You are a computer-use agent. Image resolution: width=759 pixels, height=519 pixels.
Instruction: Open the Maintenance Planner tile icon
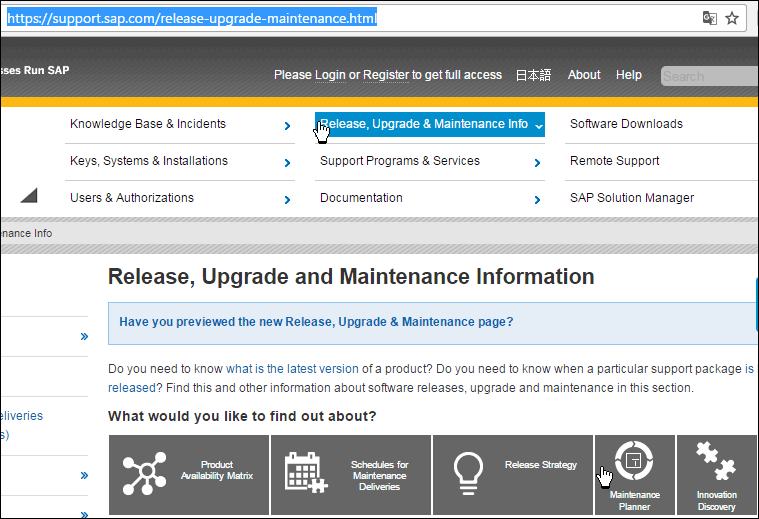click(x=634, y=461)
